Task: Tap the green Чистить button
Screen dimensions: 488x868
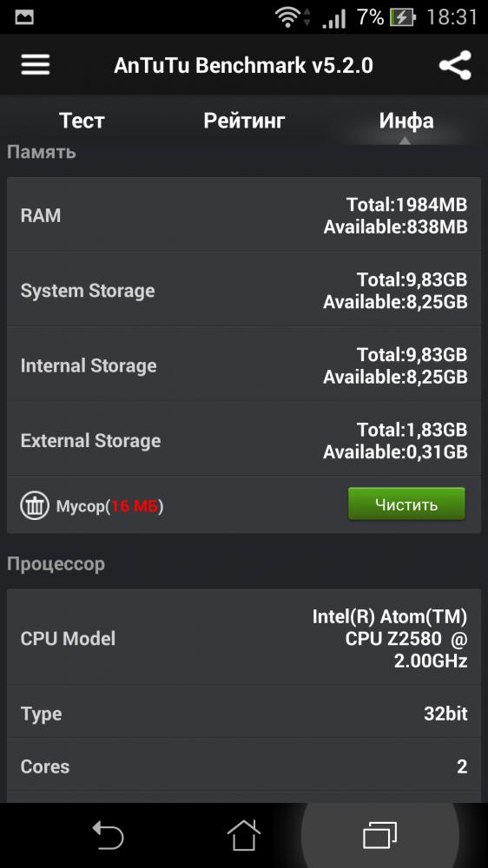Action: pos(406,503)
